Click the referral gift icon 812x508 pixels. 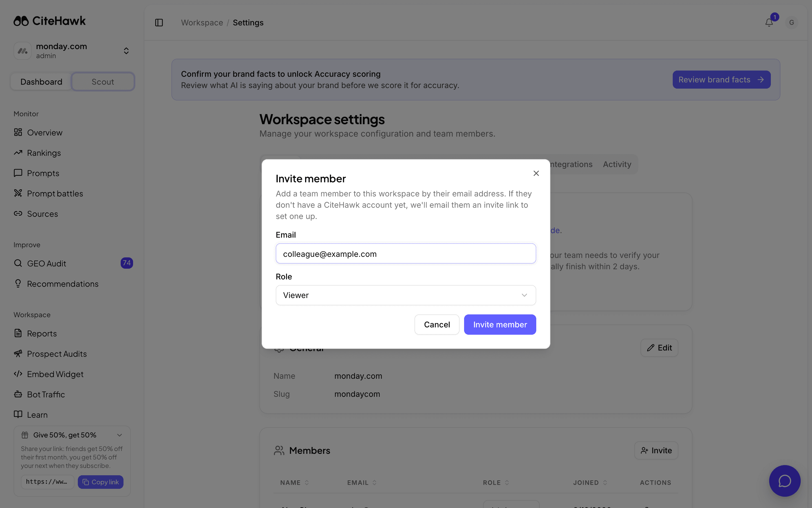(x=25, y=435)
